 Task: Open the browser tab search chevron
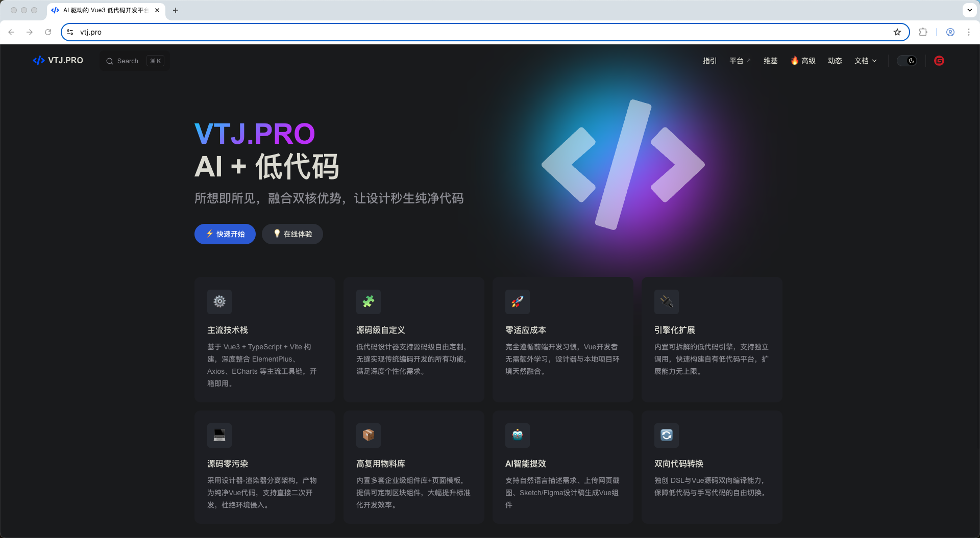pyautogui.click(x=969, y=10)
